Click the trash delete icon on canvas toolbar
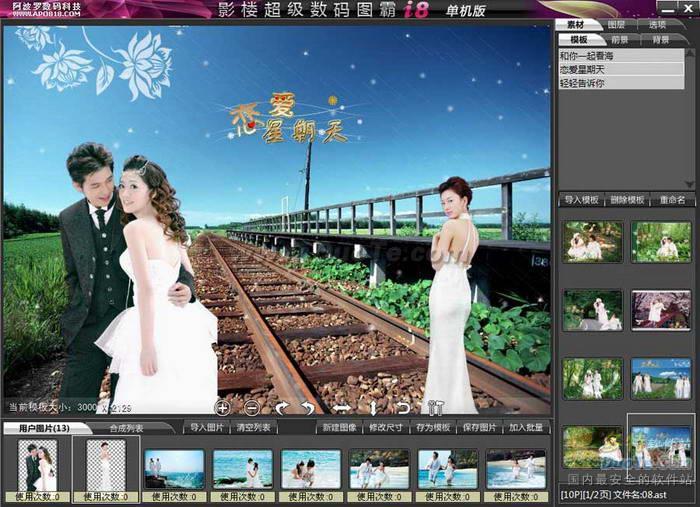Viewport: 700px width, 507px height. coord(435,408)
